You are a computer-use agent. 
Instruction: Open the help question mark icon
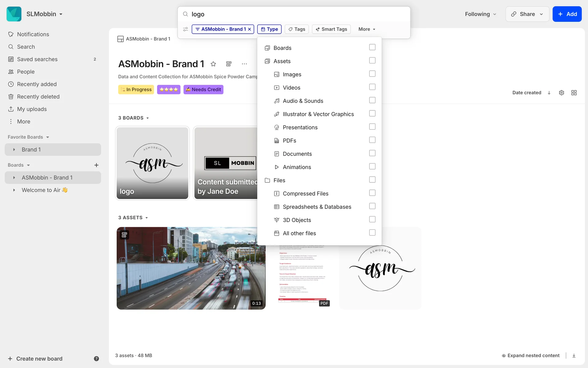click(96, 358)
